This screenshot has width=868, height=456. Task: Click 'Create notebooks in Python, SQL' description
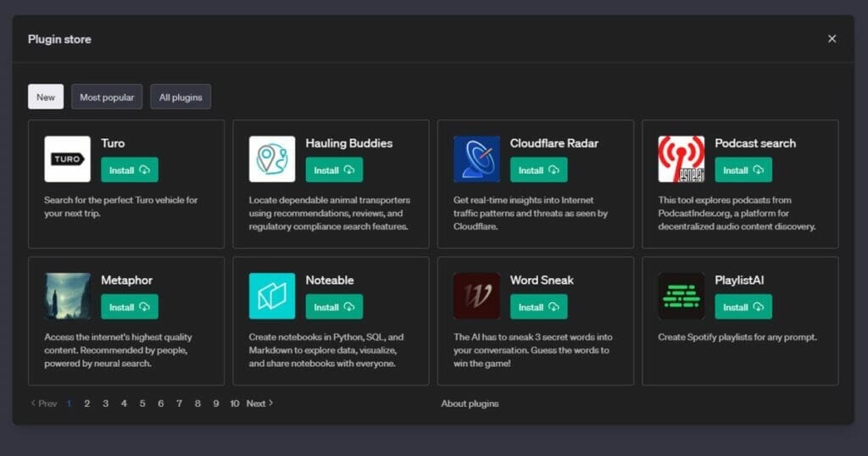pos(326,350)
